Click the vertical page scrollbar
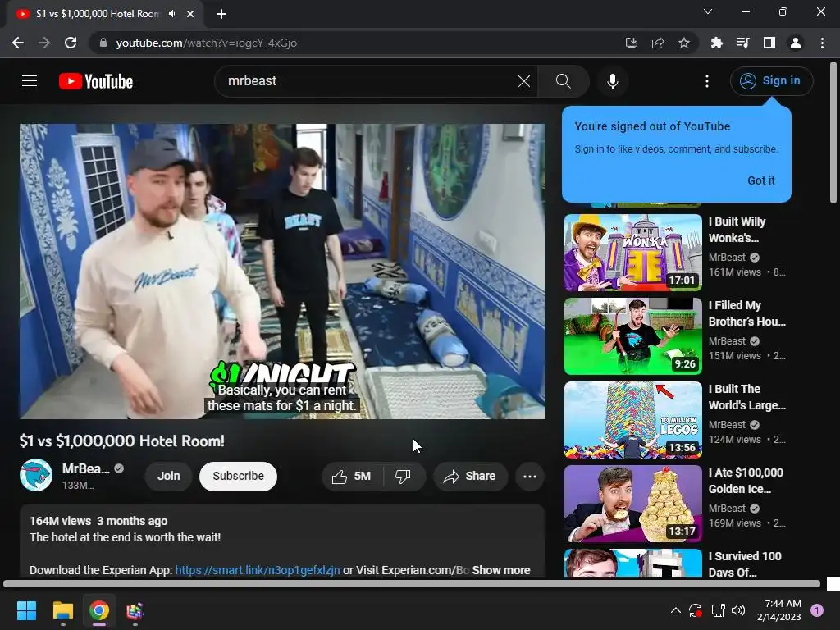This screenshot has width=840, height=630. [x=833, y=133]
